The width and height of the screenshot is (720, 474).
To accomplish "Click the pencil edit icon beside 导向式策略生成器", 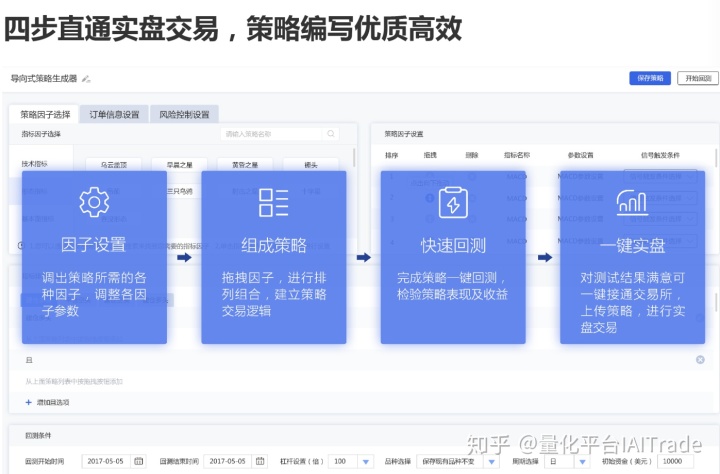I will [x=86, y=79].
